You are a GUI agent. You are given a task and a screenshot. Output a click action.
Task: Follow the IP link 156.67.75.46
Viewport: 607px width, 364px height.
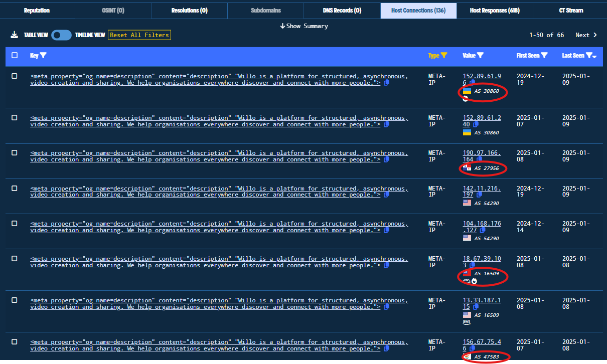[x=482, y=345]
